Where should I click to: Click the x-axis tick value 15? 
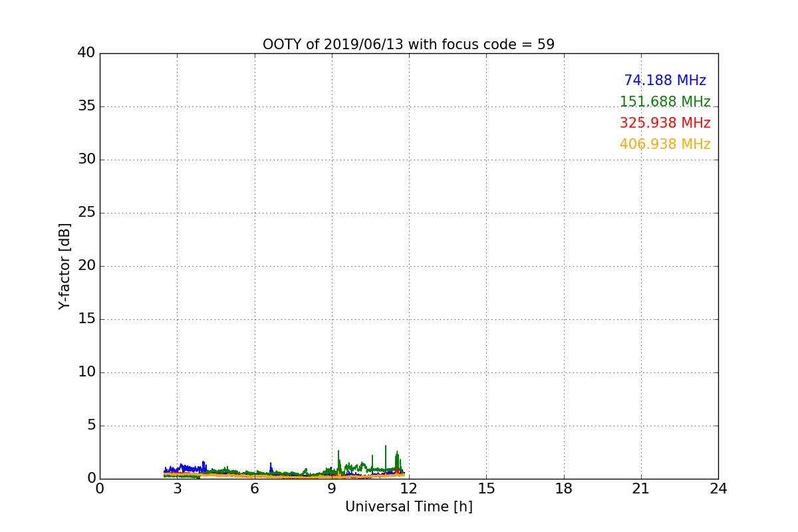(x=486, y=489)
